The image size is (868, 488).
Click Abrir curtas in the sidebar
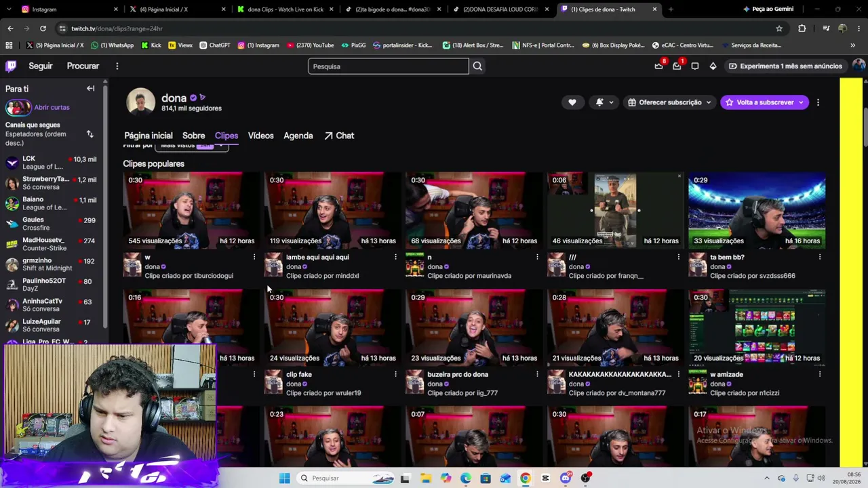52,107
